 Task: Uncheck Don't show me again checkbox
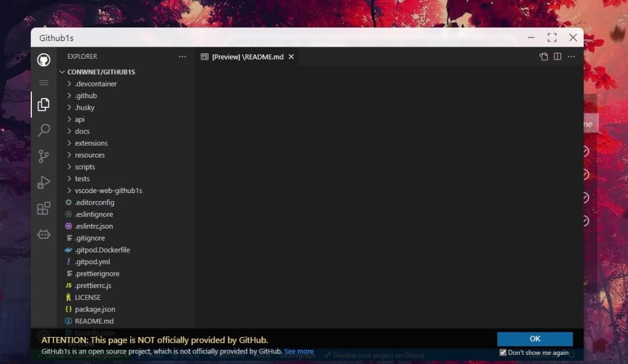503,352
